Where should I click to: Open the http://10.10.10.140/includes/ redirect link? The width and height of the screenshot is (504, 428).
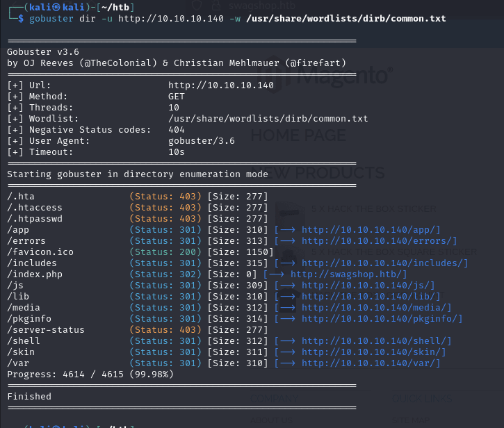click(x=384, y=263)
